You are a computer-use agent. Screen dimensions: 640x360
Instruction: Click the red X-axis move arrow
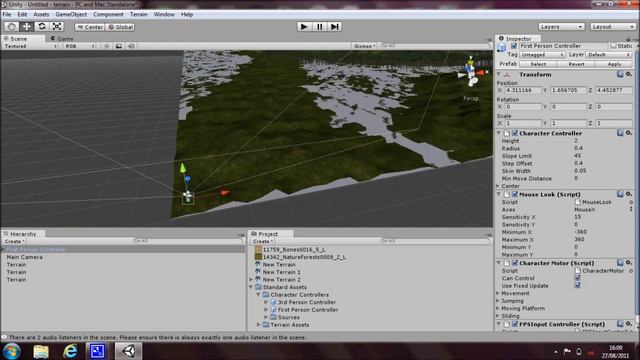(x=225, y=192)
